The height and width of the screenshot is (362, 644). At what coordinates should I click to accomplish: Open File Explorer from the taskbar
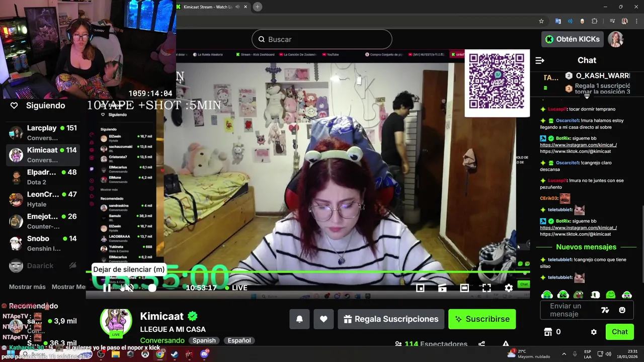click(115, 354)
